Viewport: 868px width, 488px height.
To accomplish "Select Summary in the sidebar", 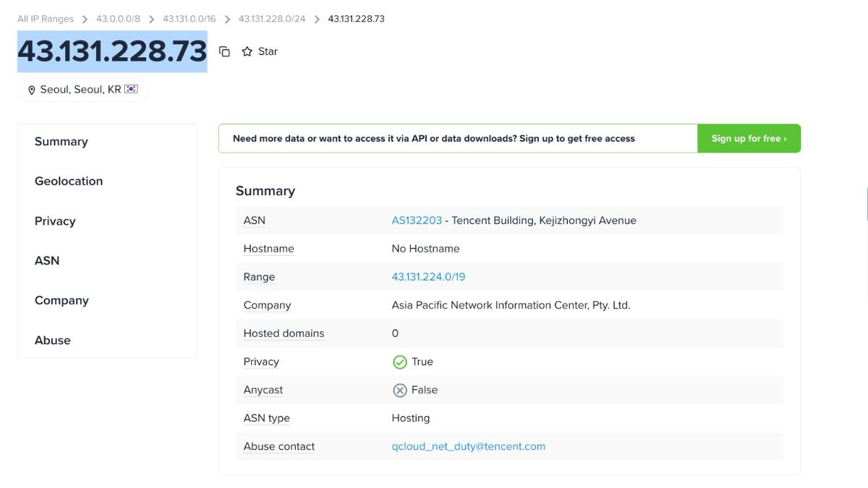I will 61,142.
